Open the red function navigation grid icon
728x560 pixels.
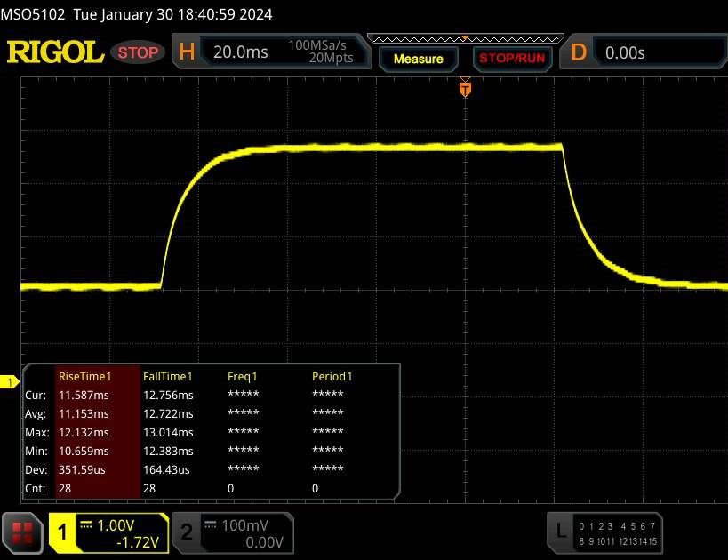(x=22, y=533)
